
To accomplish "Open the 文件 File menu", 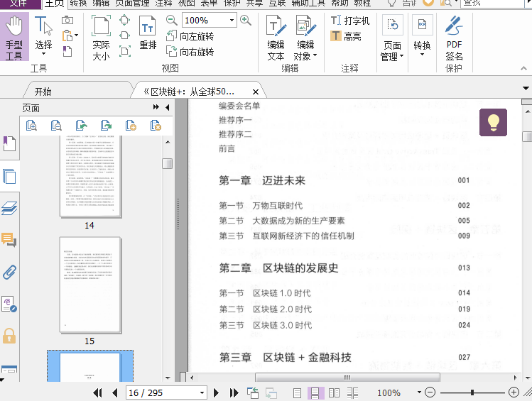I will pyautogui.click(x=20, y=4).
